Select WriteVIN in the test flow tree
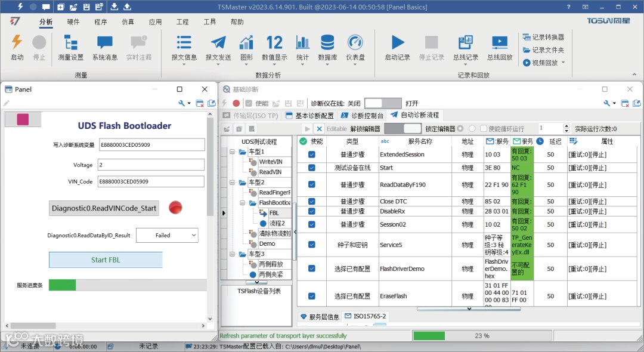Image resolution: width=644 pixels, height=352 pixels. [x=271, y=162]
